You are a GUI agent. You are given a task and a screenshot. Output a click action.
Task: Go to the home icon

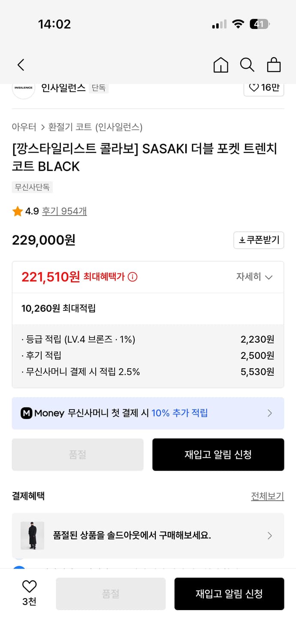coord(220,65)
